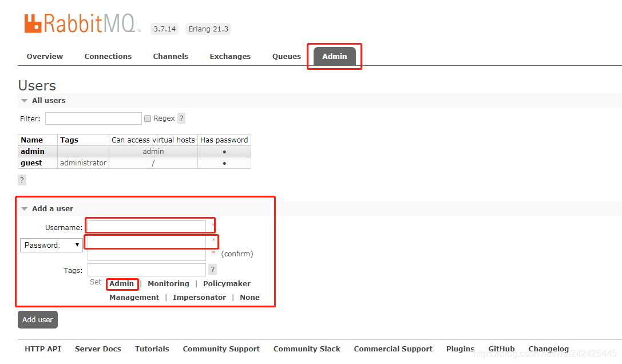Open the Community Slack link
Screen dimensions: 622x364
coord(307,349)
